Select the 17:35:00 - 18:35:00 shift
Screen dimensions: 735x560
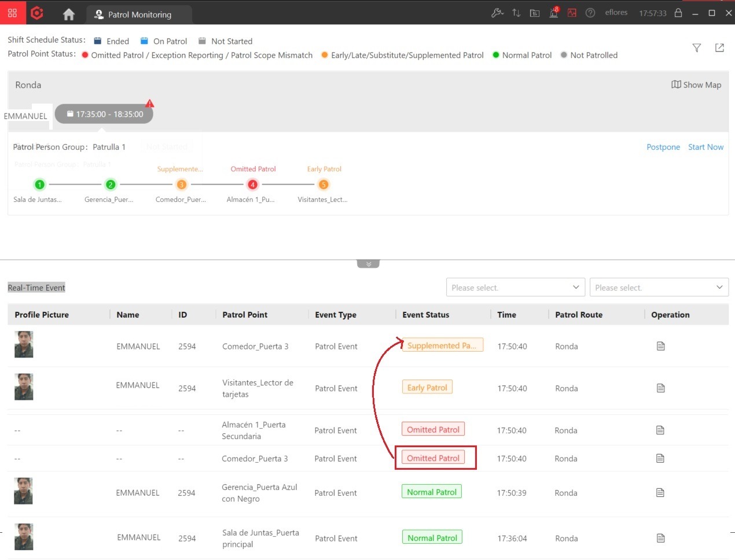[104, 114]
